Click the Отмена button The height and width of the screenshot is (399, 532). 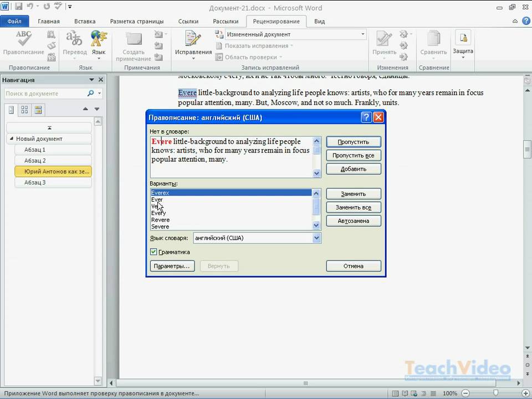(x=354, y=266)
